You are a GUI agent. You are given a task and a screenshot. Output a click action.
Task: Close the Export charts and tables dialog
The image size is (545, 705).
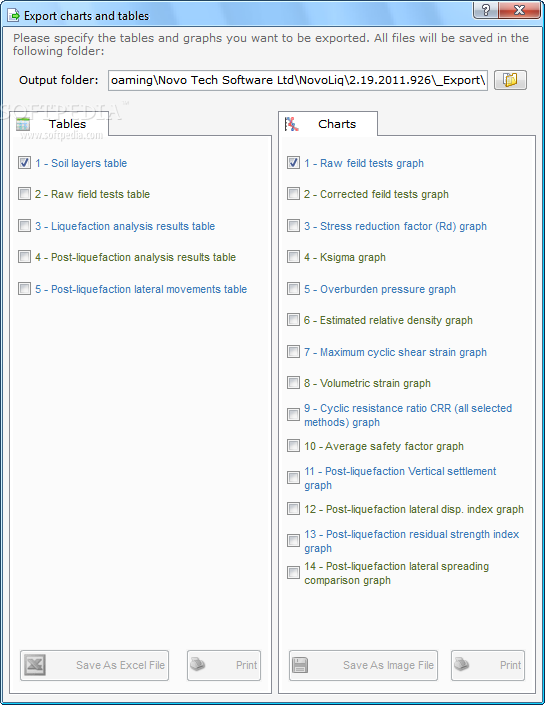point(519,9)
